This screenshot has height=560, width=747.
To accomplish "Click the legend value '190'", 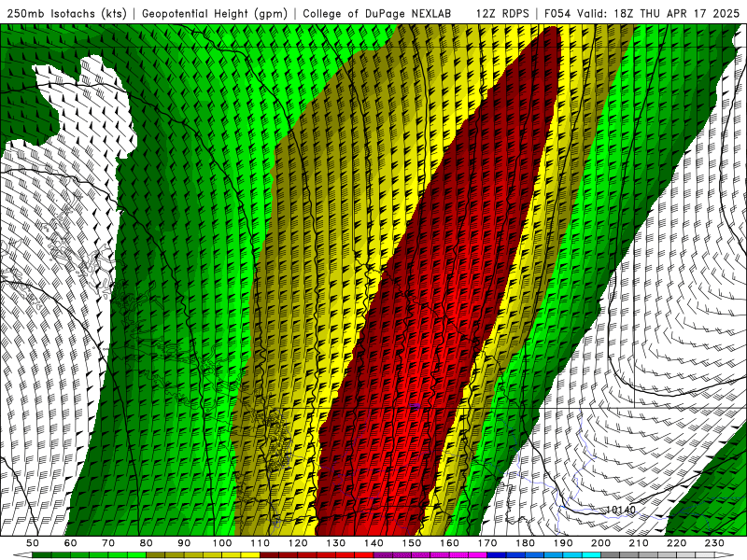I will tap(563, 543).
